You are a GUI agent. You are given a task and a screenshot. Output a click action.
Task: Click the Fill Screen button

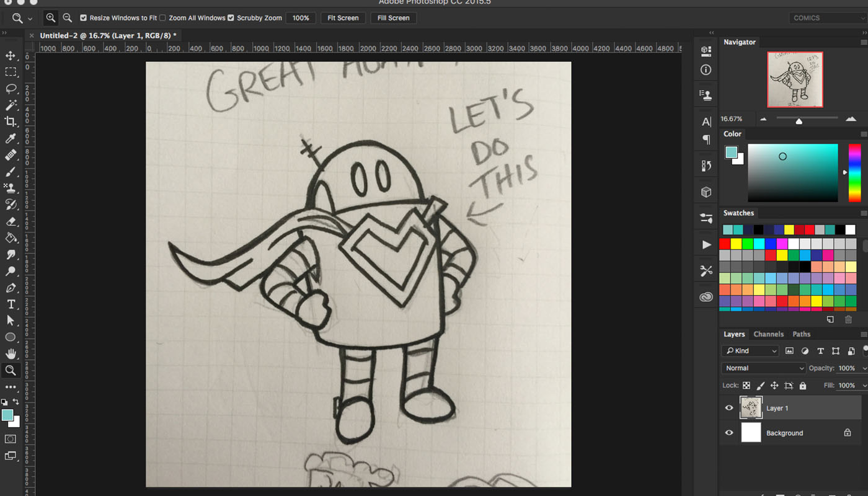394,18
